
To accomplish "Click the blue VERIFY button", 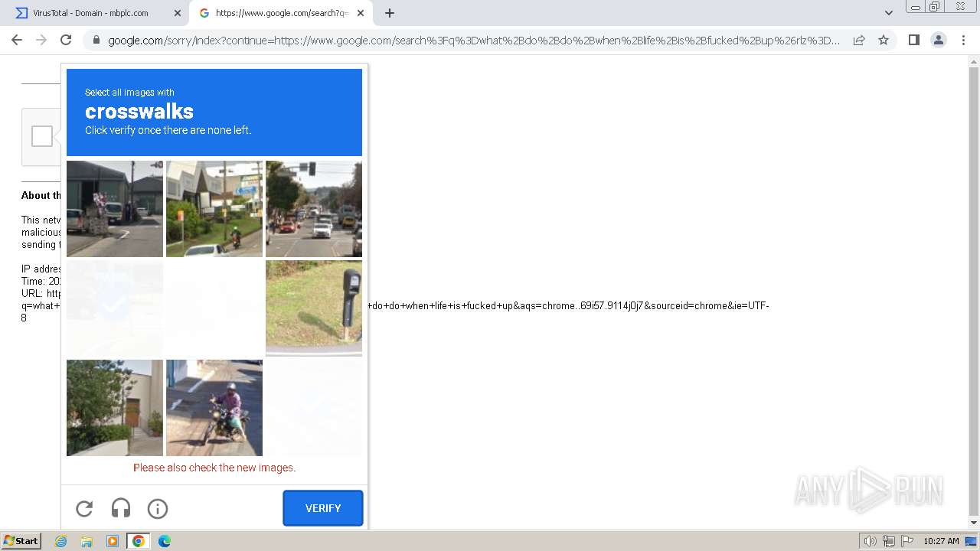I will coord(323,508).
